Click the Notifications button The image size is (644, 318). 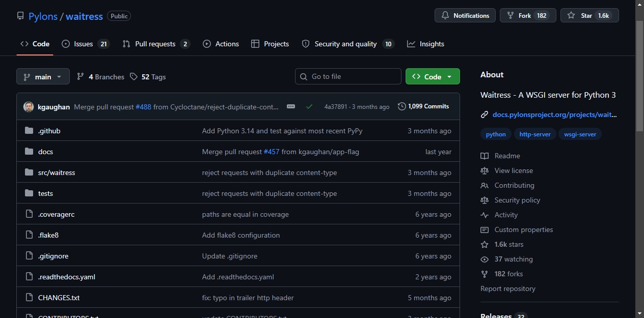[x=465, y=16]
